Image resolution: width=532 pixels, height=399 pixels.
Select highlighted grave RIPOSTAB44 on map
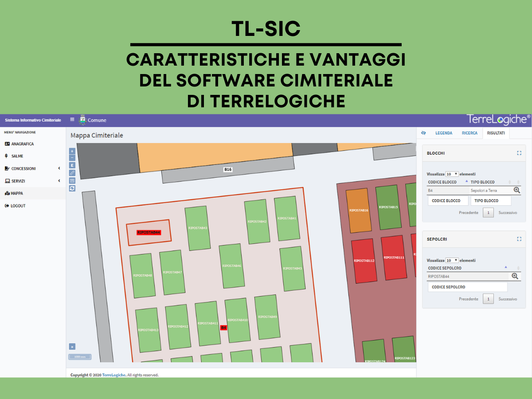click(x=149, y=232)
